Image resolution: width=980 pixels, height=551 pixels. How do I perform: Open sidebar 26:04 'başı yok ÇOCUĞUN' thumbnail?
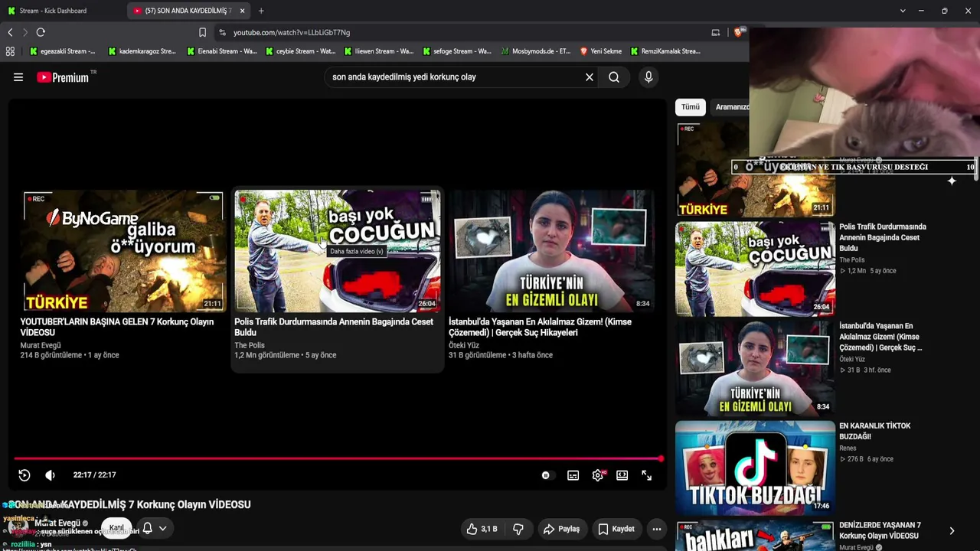coord(755,269)
